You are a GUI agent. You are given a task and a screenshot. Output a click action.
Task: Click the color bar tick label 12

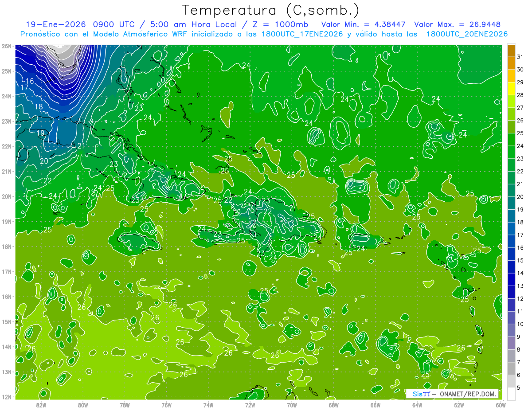(520, 298)
